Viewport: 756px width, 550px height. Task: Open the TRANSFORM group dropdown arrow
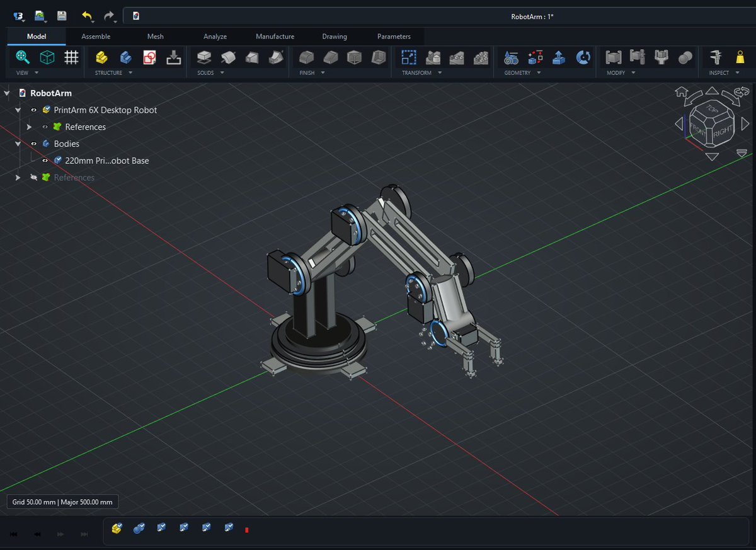(x=440, y=73)
